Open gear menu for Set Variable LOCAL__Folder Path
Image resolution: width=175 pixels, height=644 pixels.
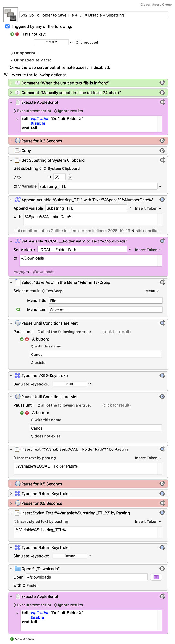coord(162,241)
